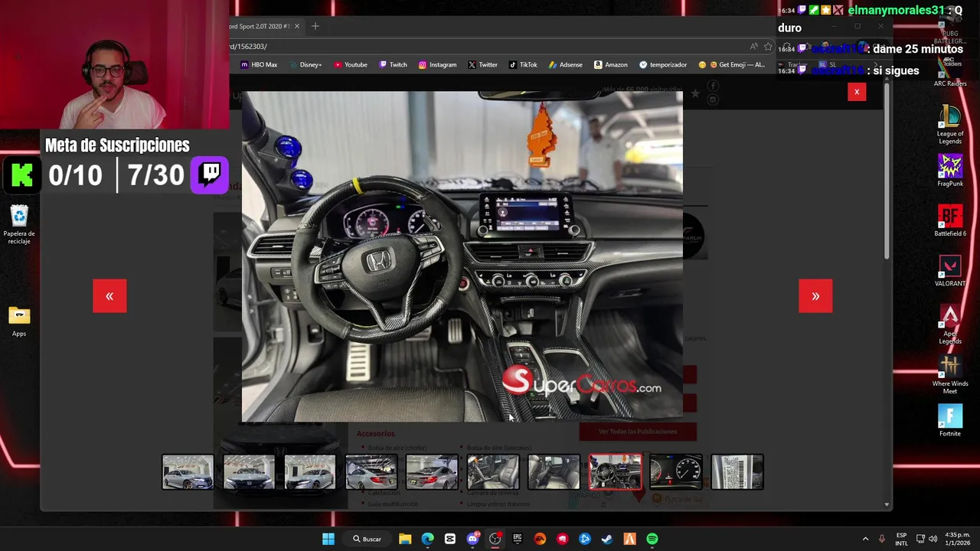Select the first car thumbnail, front-left view
This screenshot has width=980, height=551.
click(x=188, y=472)
